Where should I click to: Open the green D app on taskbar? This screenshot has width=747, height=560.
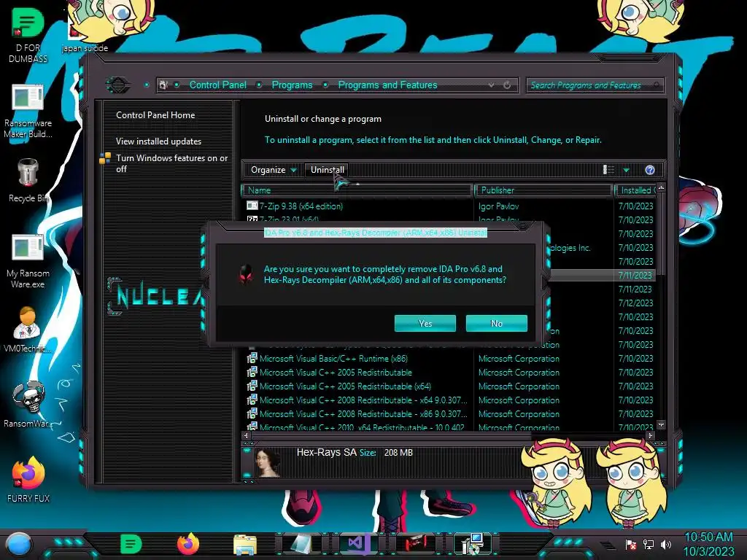[131, 544]
